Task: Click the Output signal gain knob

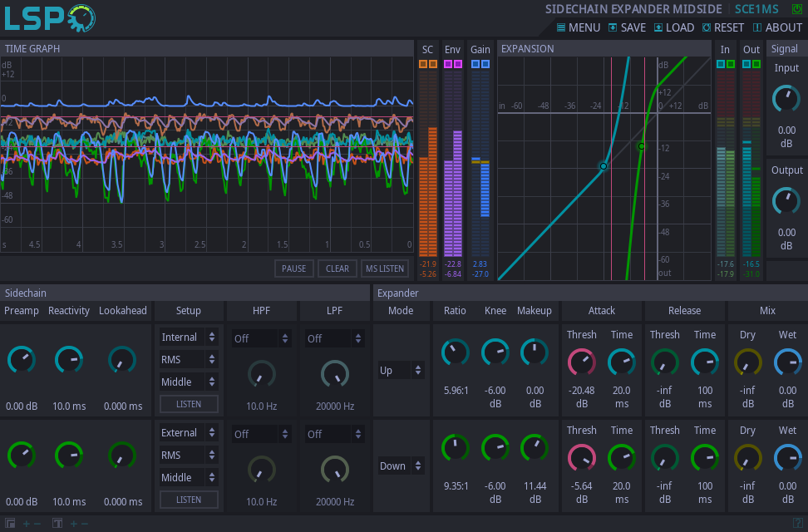Action: pos(786,201)
